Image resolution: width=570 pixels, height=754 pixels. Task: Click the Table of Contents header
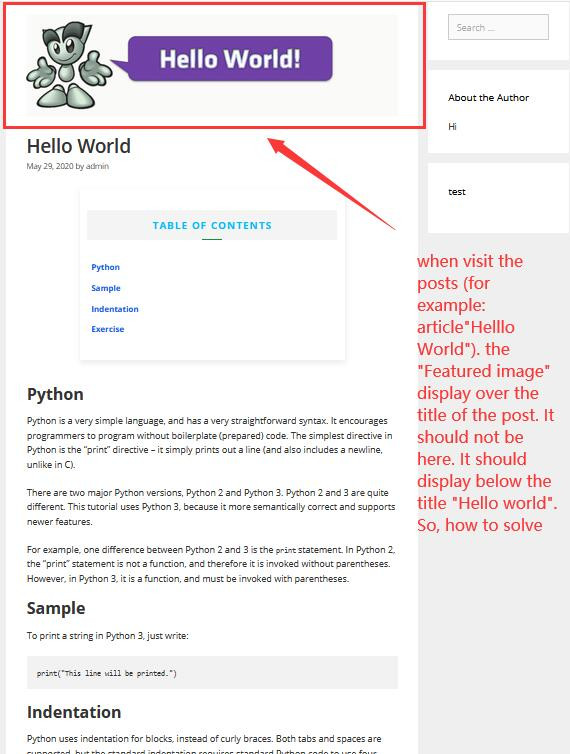(x=212, y=225)
